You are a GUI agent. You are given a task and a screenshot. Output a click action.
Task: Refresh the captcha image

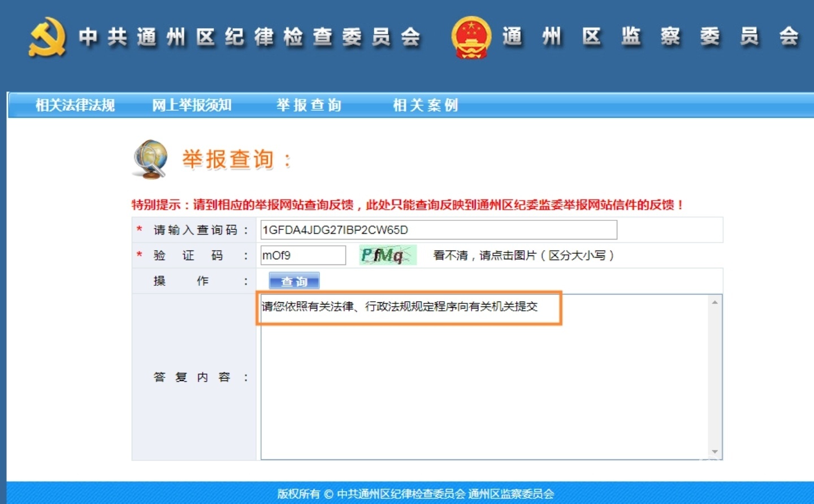point(388,255)
